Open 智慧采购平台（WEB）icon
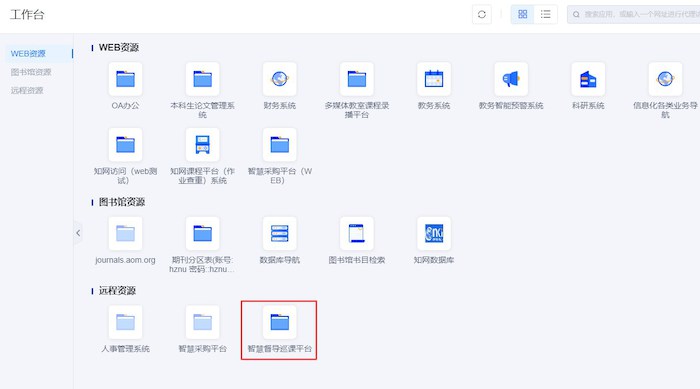Image resolution: width=700 pixels, height=389 pixels. click(280, 145)
